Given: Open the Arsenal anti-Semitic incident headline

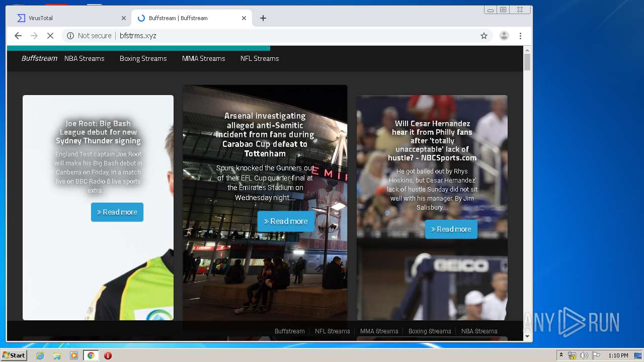Looking at the screenshot, I should [265, 135].
